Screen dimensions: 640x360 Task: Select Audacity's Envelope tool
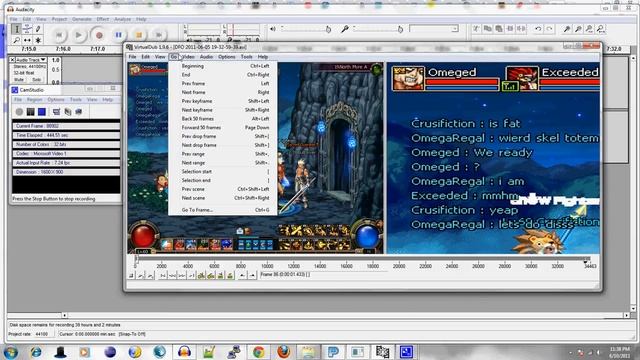click(27, 29)
